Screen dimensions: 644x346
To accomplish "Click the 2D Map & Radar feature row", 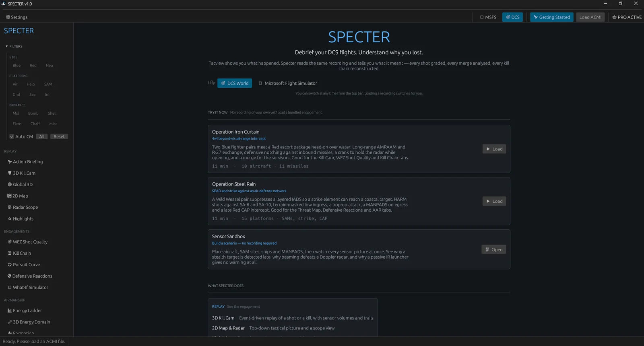I will pos(273,328).
